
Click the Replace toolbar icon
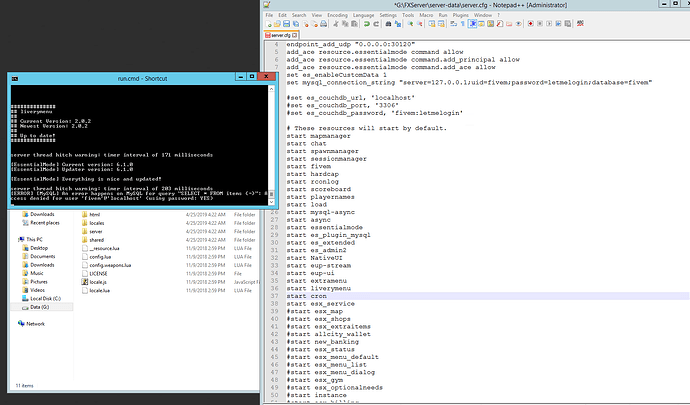coord(398,24)
